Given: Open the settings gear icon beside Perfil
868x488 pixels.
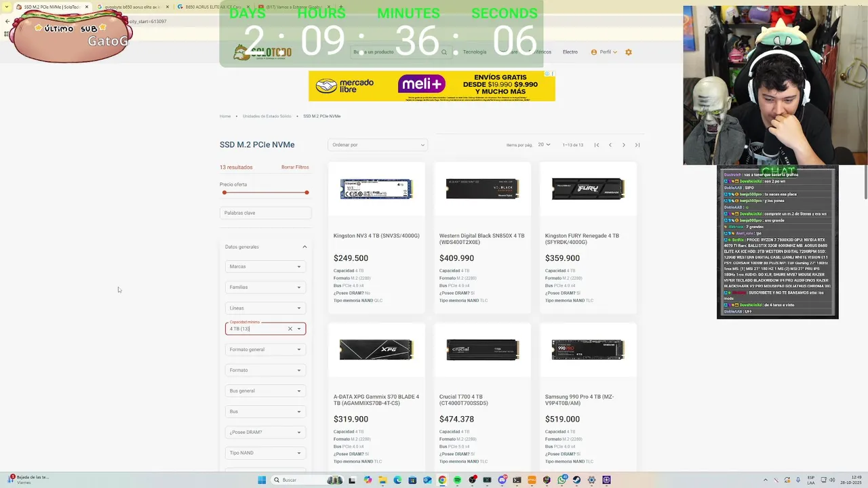Looking at the screenshot, I should coord(629,52).
